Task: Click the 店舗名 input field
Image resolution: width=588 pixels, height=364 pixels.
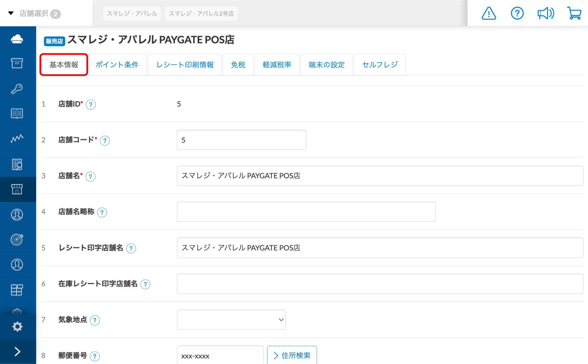Action: tap(380, 176)
